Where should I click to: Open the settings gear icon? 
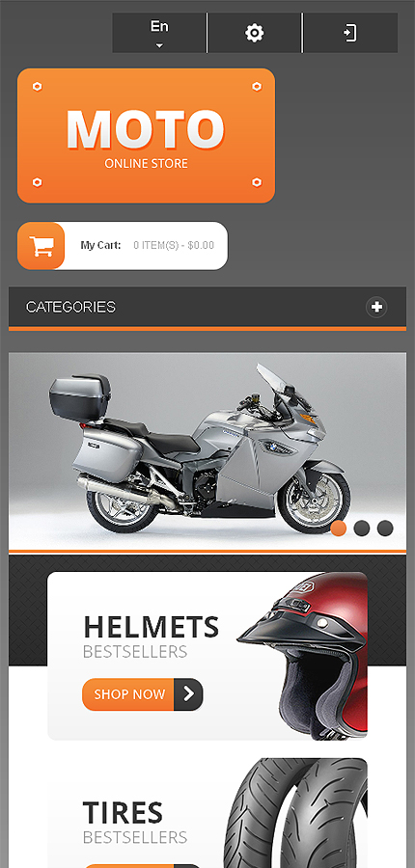pyautogui.click(x=255, y=33)
